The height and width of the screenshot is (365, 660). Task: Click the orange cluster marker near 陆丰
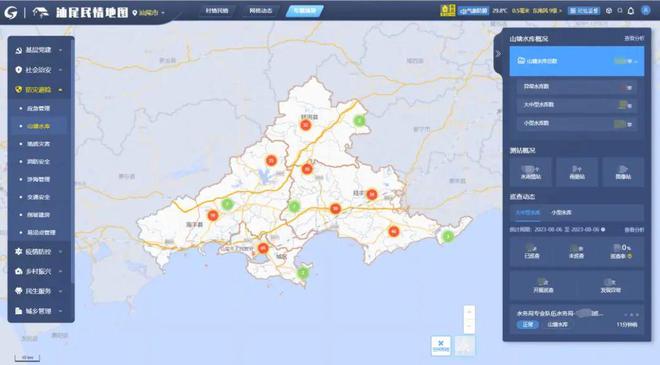[x=372, y=194]
